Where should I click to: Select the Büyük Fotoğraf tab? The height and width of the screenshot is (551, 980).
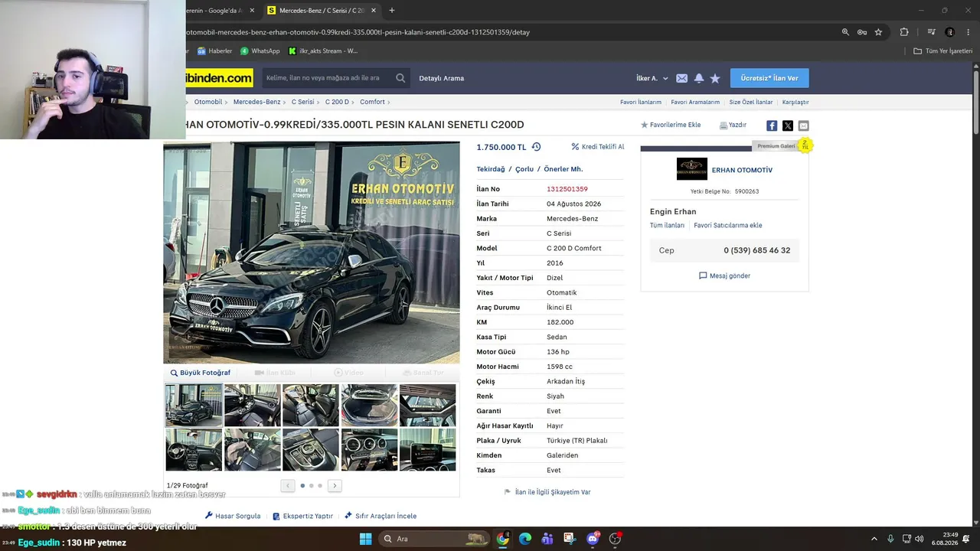[x=201, y=373]
